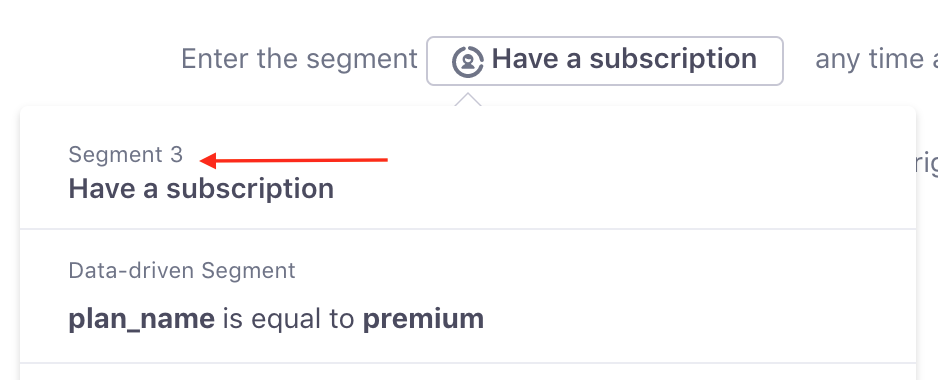The image size is (938, 380).
Task: Click the Data-driven Segment label
Action: point(182,270)
